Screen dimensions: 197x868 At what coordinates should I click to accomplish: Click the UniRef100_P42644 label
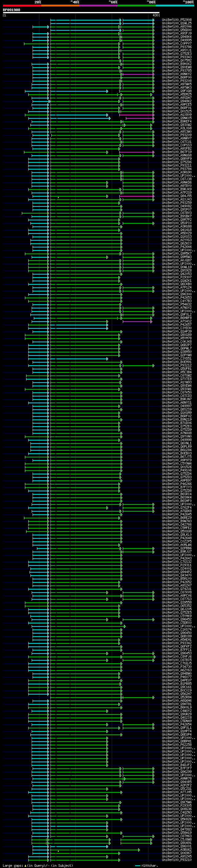(177, 247)
